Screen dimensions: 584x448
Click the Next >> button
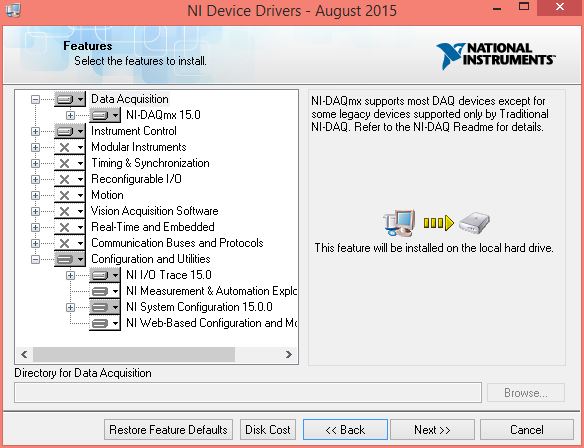(x=432, y=430)
